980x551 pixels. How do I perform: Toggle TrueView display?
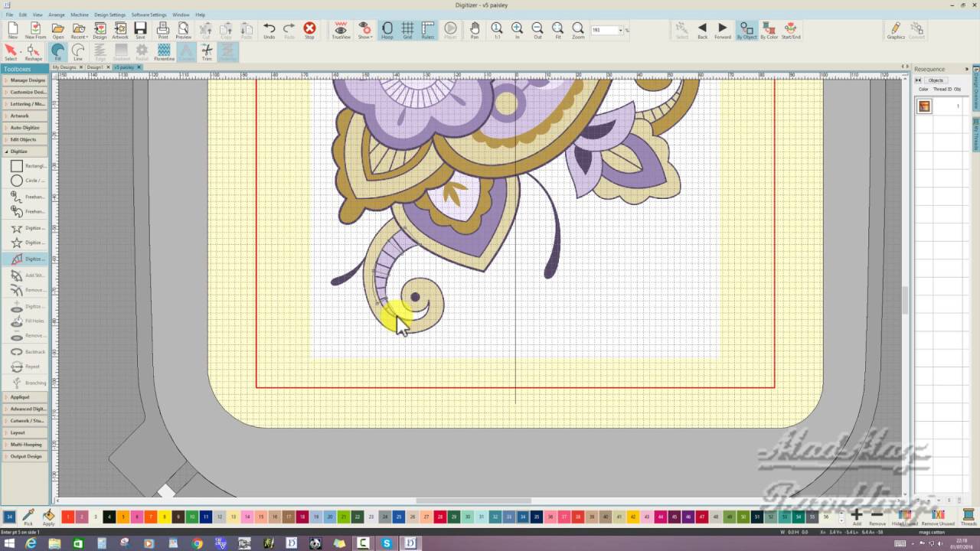pos(341,31)
